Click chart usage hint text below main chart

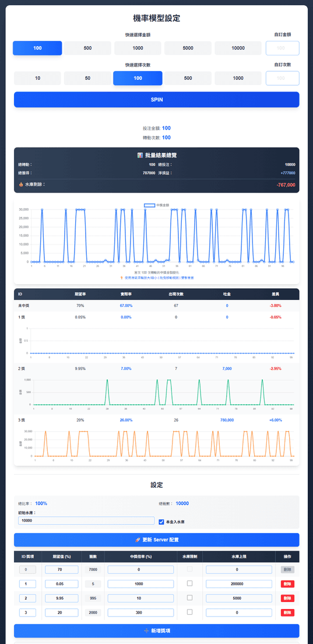(159, 278)
